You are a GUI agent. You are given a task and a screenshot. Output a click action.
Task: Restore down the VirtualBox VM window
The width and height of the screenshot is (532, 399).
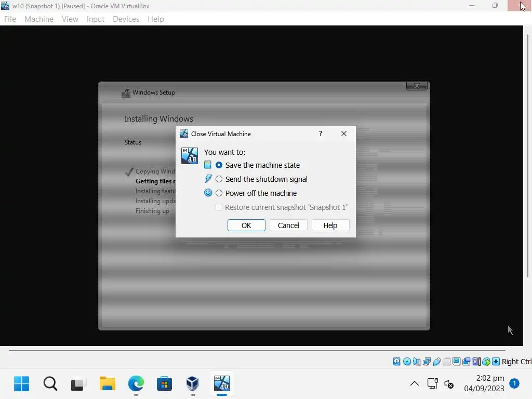click(495, 5)
